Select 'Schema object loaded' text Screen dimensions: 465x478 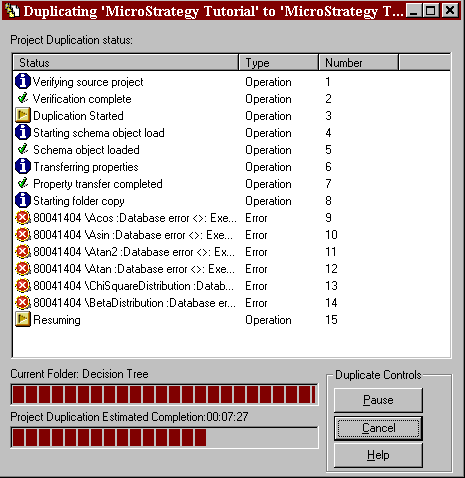coord(86,150)
